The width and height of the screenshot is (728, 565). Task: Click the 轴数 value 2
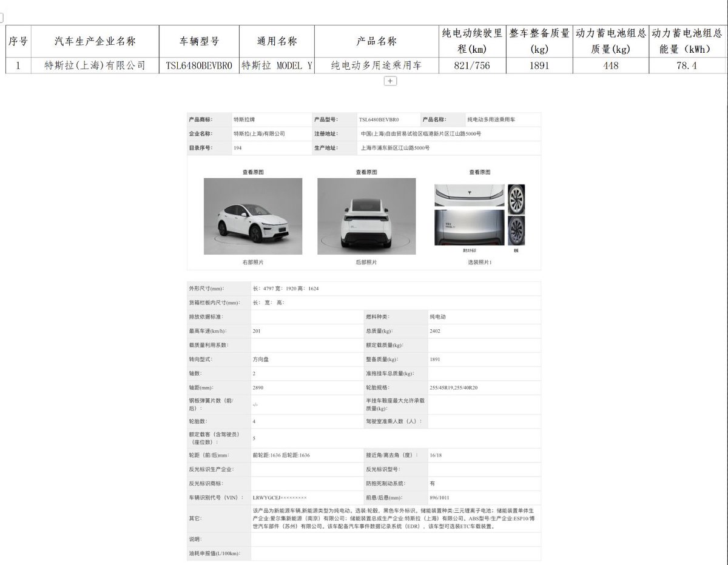254,373
